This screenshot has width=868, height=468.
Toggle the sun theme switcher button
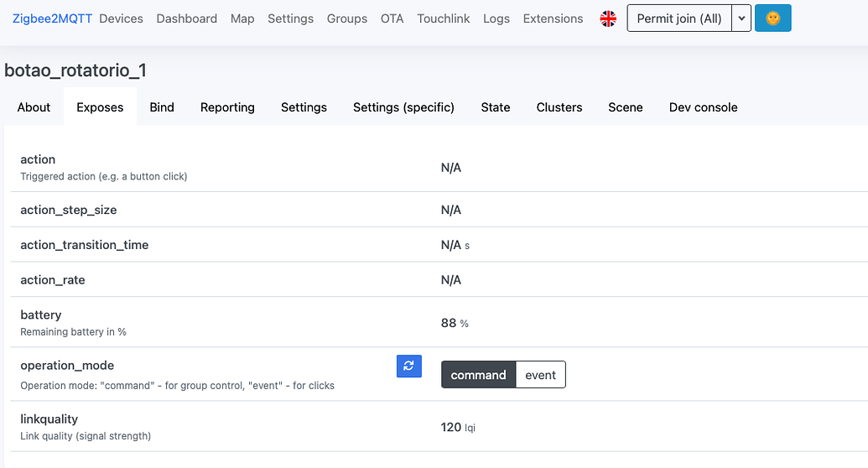coord(772,18)
